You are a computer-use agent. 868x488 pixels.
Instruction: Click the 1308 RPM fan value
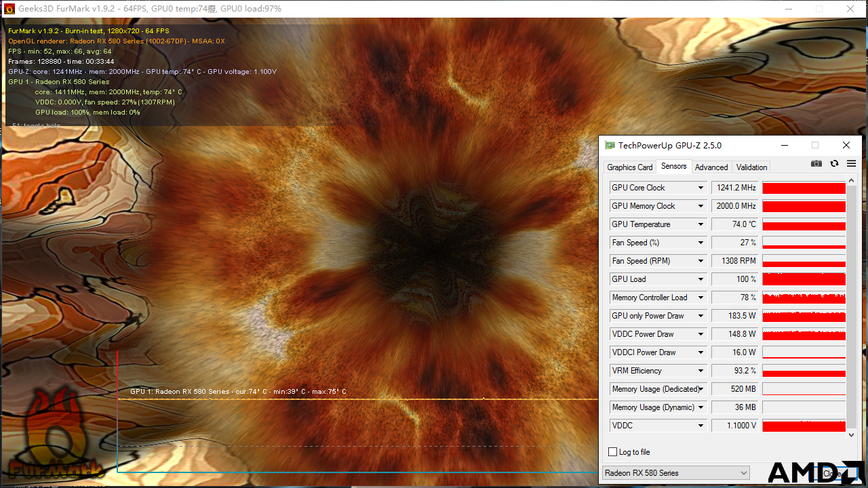tap(734, 261)
